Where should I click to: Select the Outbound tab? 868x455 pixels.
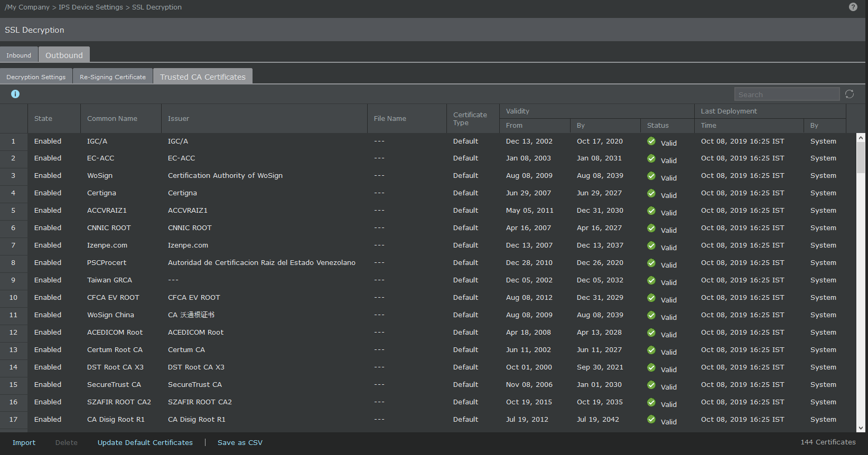click(x=64, y=55)
